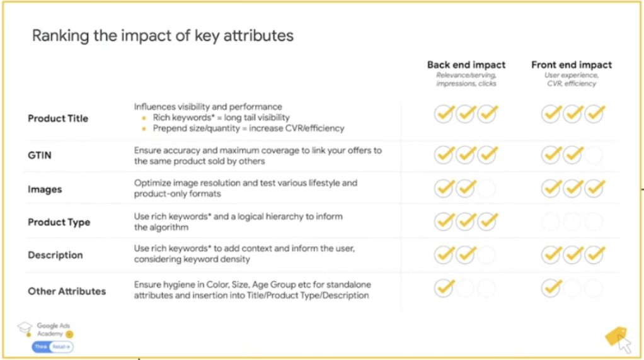Click the first front end checkmark for Images
This screenshot has width=644, height=360.
tap(551, 188)
